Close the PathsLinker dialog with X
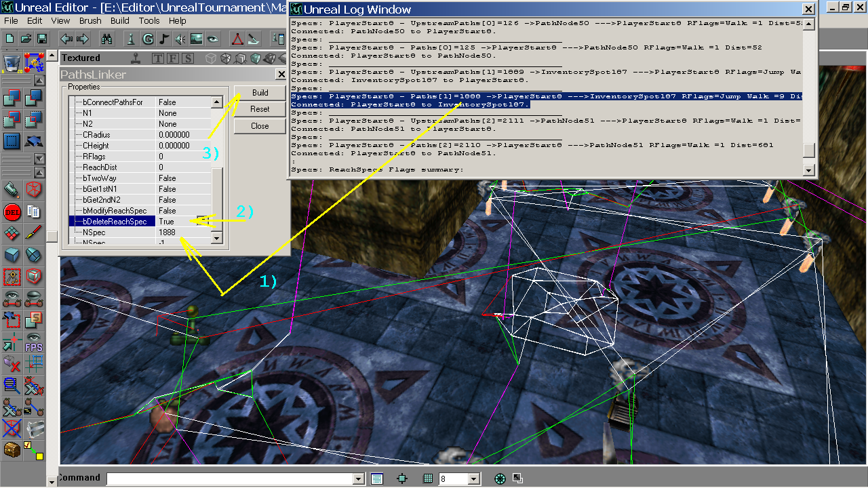 (281, 74)
